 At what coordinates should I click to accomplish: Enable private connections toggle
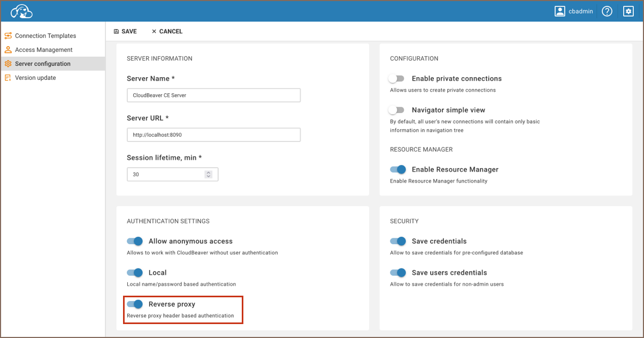point(396,79)
